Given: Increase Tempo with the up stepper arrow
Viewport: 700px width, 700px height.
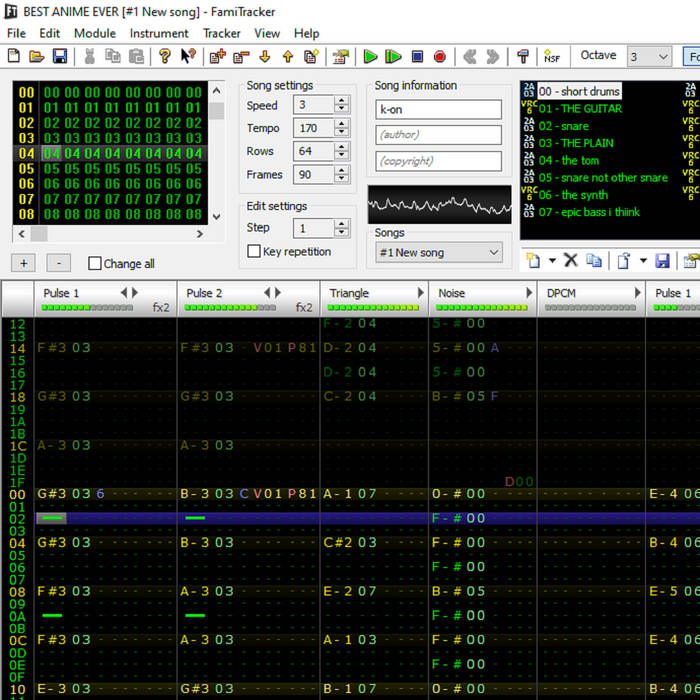Looking at the screenshot, I should point(342,124).
